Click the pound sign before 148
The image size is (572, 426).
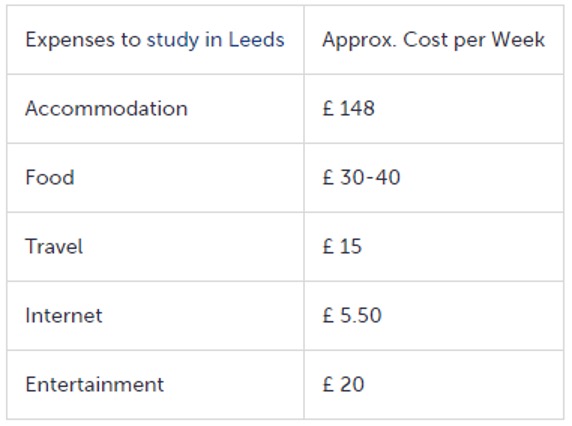coord(328,108)
